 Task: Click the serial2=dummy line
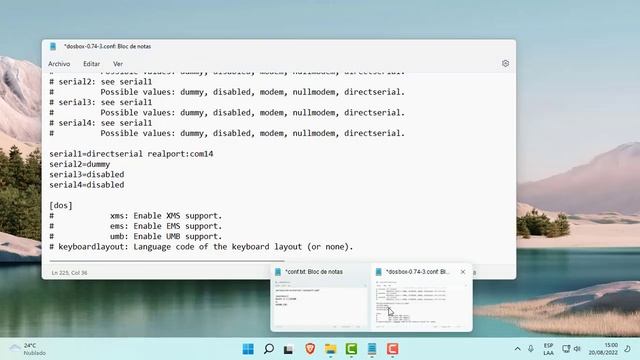[x=80, y=164]
